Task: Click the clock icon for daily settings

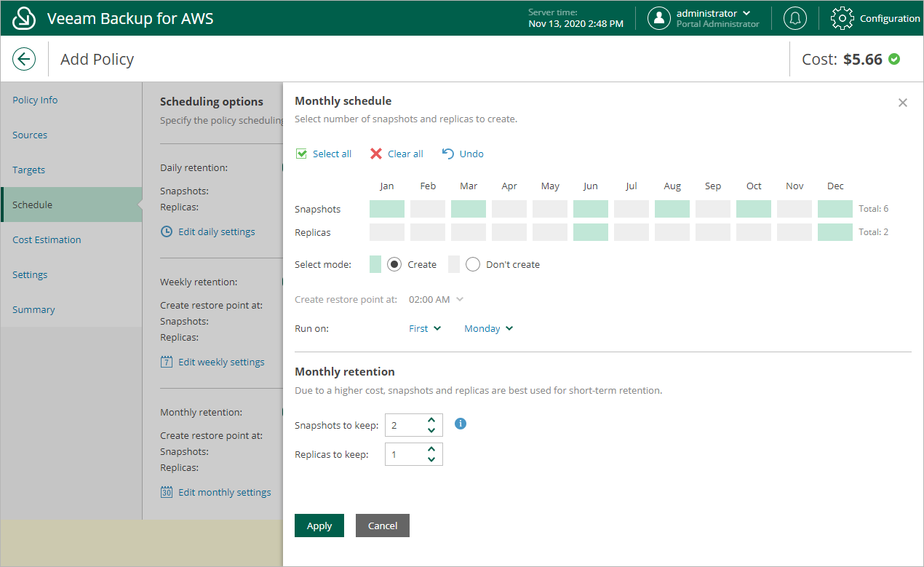Action: coord(167,231)
